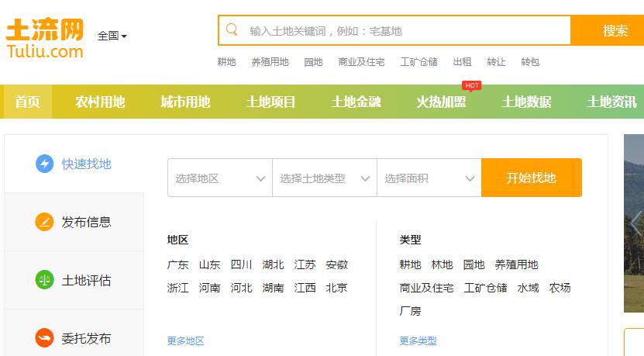Click the Tuliu.com 土流网 logo

[45, 39]
